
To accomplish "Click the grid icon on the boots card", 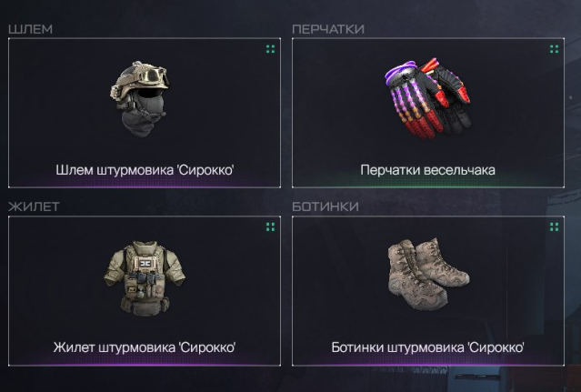I will click(x=554, y=226).
